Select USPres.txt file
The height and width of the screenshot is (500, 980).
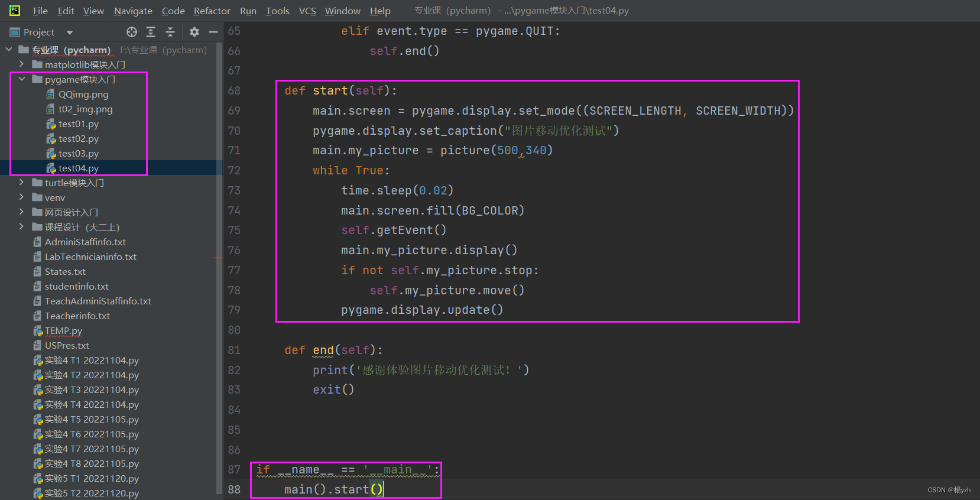tap(67, 345)
